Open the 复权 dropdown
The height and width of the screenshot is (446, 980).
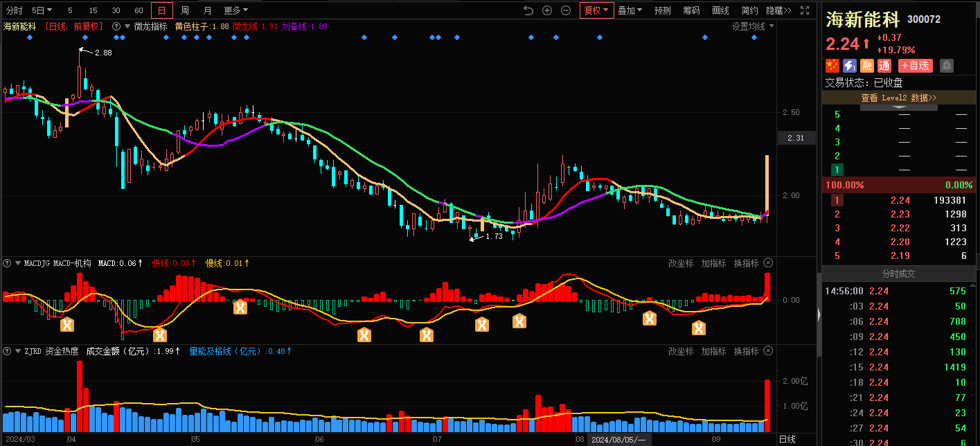click(x=596, y=10)
